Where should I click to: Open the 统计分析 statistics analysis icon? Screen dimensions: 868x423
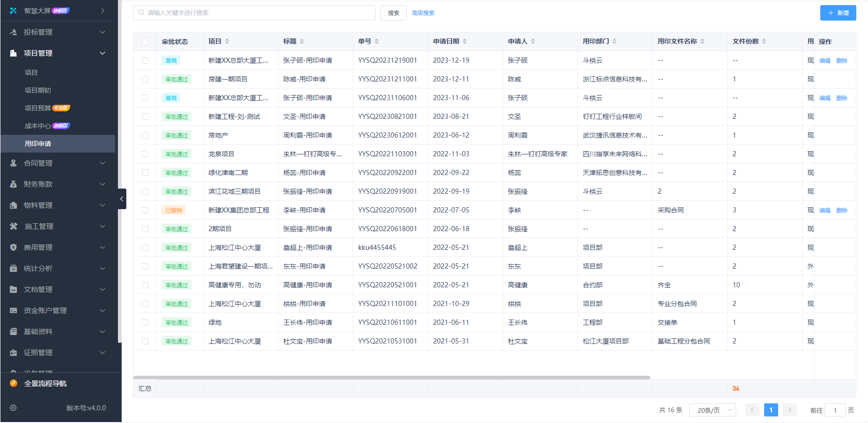coord(13,268)
